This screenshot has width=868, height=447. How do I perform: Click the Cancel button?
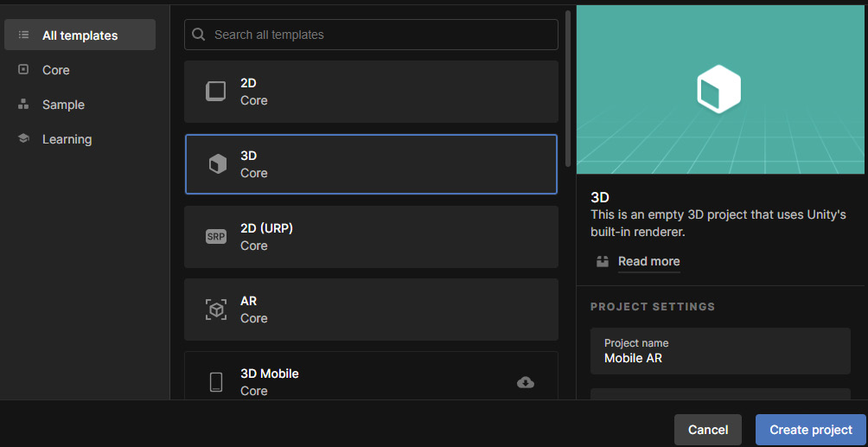(x=707, y=430)
